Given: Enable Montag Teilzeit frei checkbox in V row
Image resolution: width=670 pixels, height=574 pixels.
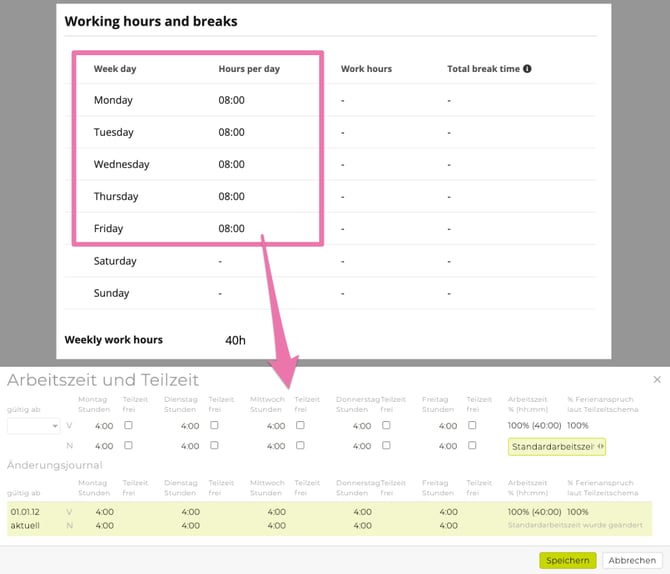Looking at the screenshot, I should (x=128, y=426).
